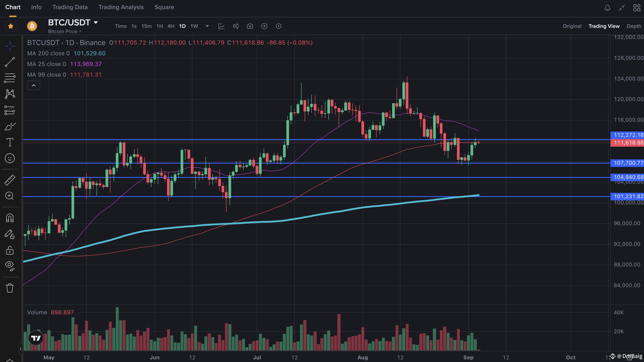This screenshot has width=644, height=362.
Task: Select the MA 25 close indicator legend
Action: pyautogui.click(x=65, y=64)
